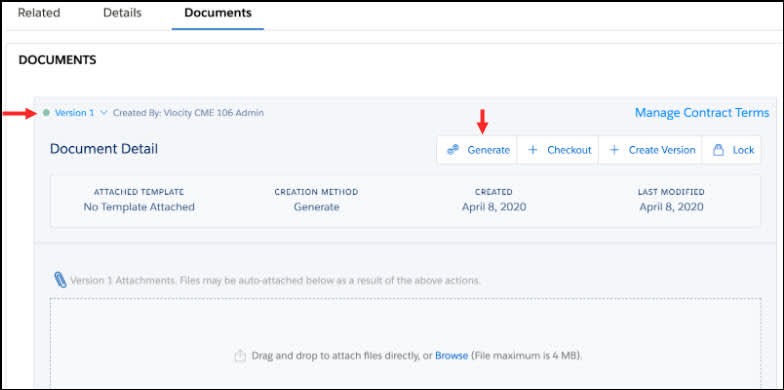
Task: Click the Created date 'April 8, 2020'
Action: (494, 207)
